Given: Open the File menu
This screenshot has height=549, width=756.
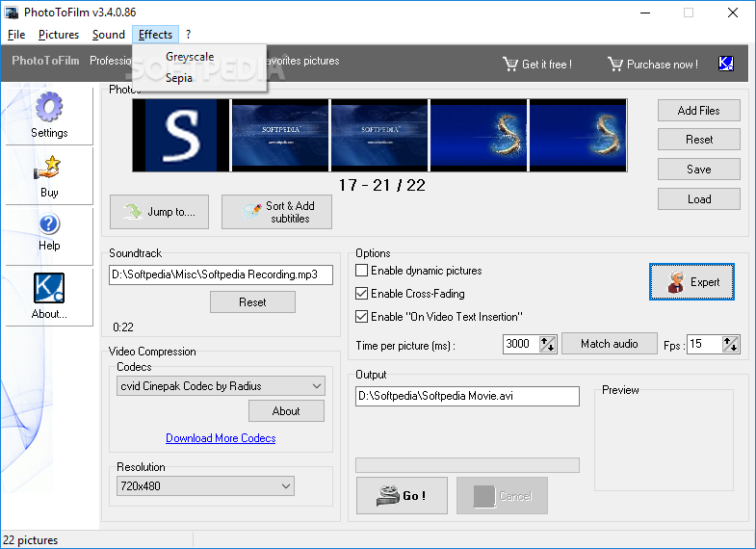Looking at the screenshot, I should (x=16, y=35).
